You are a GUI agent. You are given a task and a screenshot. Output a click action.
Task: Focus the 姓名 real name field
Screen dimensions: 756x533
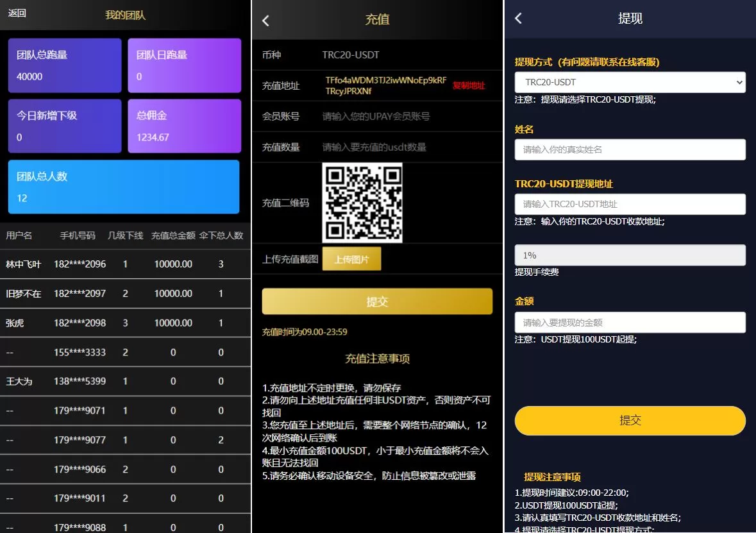(630, 149)
